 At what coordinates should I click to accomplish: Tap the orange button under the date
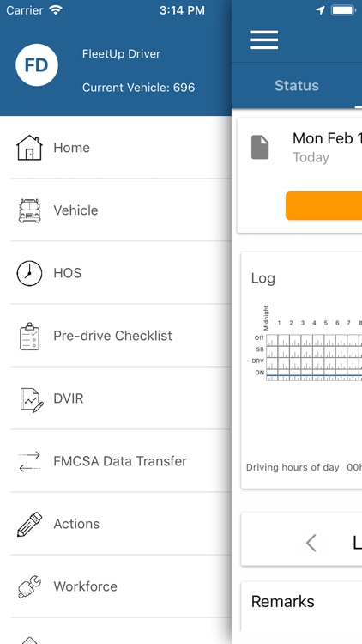click(x=324, y=205)
